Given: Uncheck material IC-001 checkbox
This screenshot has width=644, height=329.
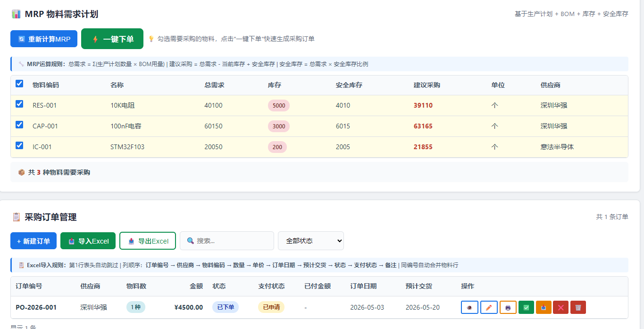Looking at the screenshot, I should [x=19, y=145].
